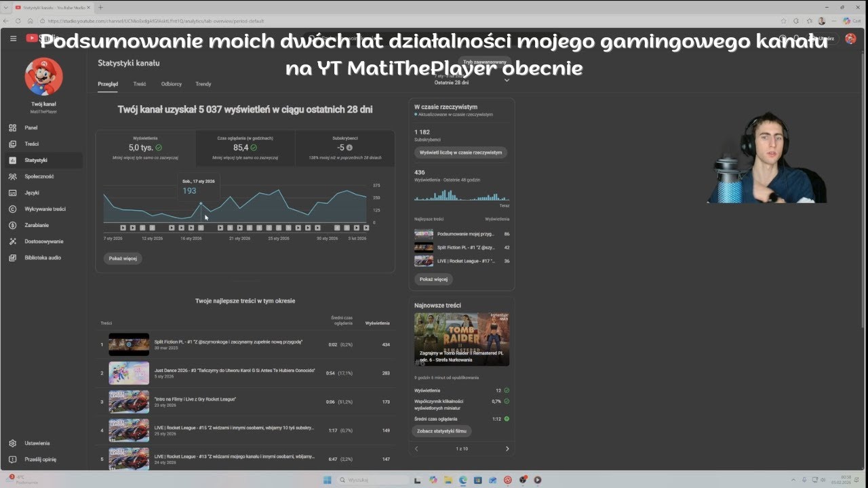This screenshot has width=868, height=488.
Task: Click the info icon next to -5
Action: click(x=350, y=148)
